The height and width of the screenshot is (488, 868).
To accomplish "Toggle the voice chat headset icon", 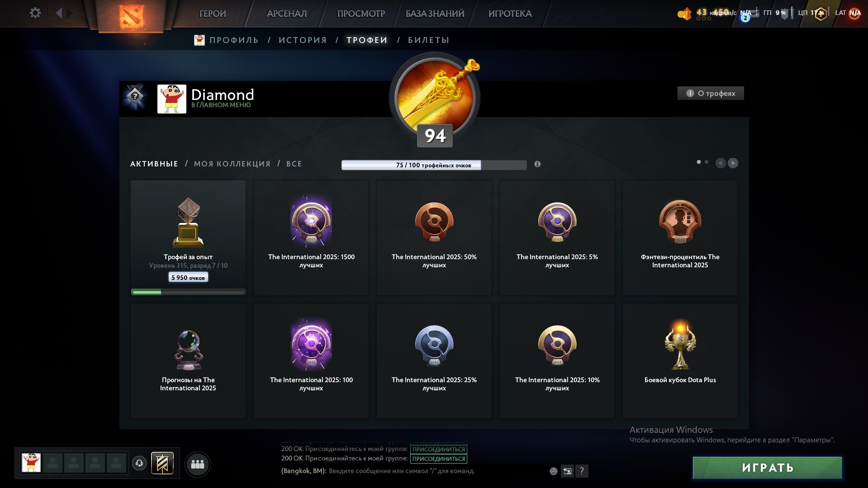I will (139, 463).
